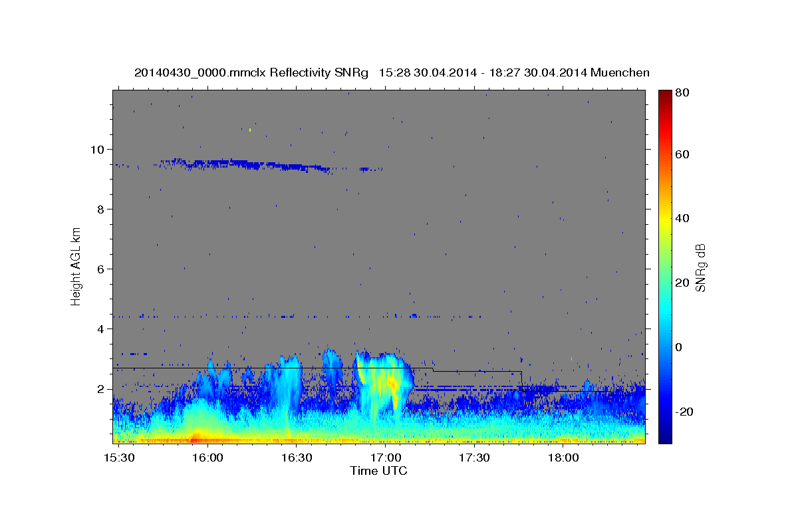Click the 'Time UTC' axis label
Viewport: 798px width, 532px height.
378,471
